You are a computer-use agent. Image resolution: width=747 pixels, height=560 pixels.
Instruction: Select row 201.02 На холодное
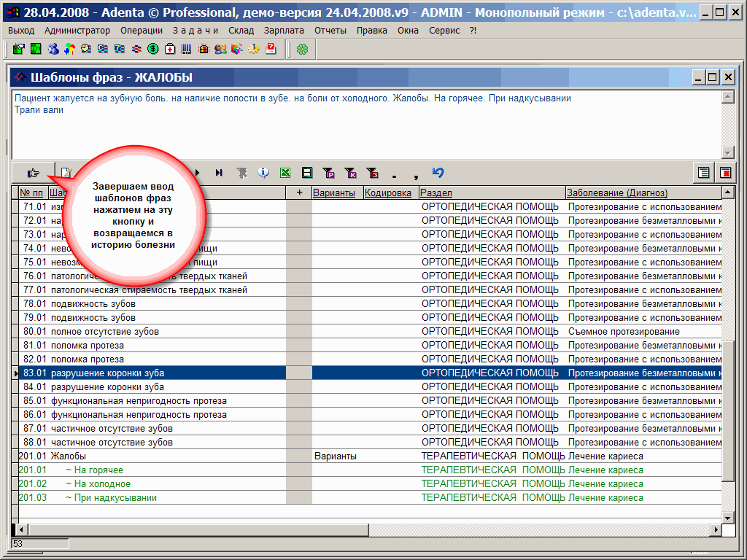coord(98,484)
